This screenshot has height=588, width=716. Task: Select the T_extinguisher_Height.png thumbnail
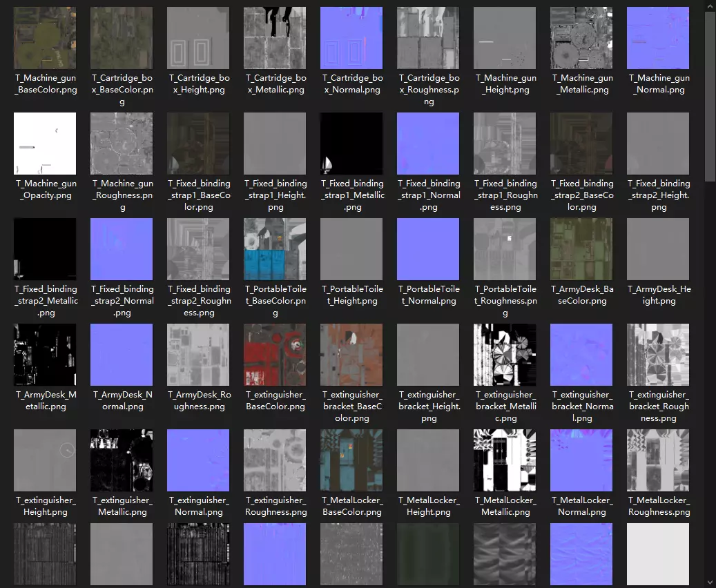pos(45,460)
